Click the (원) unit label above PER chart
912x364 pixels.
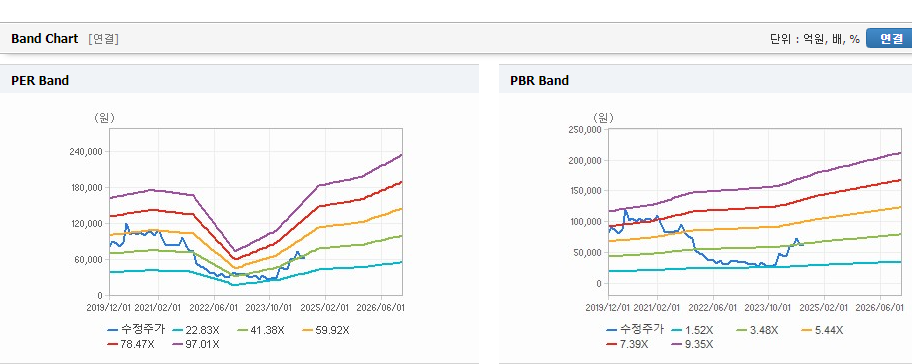pyautogui.click(x=105, y=118)
